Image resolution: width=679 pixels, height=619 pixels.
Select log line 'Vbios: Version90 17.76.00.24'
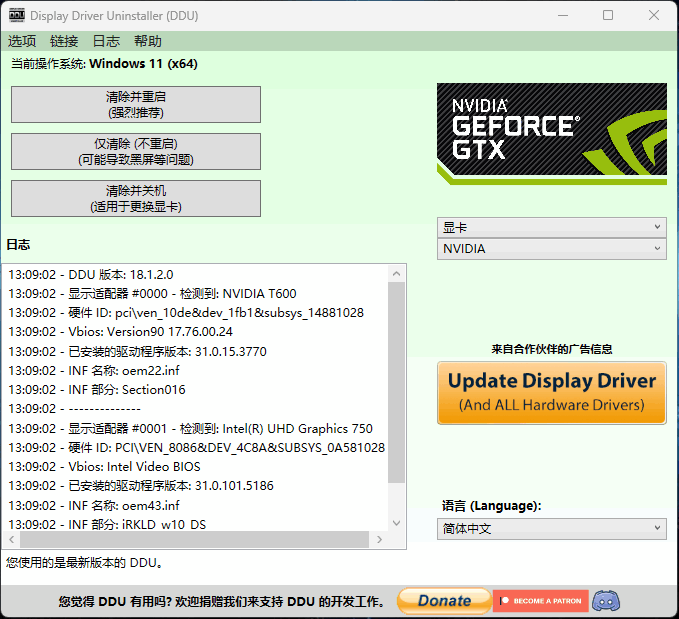pos(120,332)
